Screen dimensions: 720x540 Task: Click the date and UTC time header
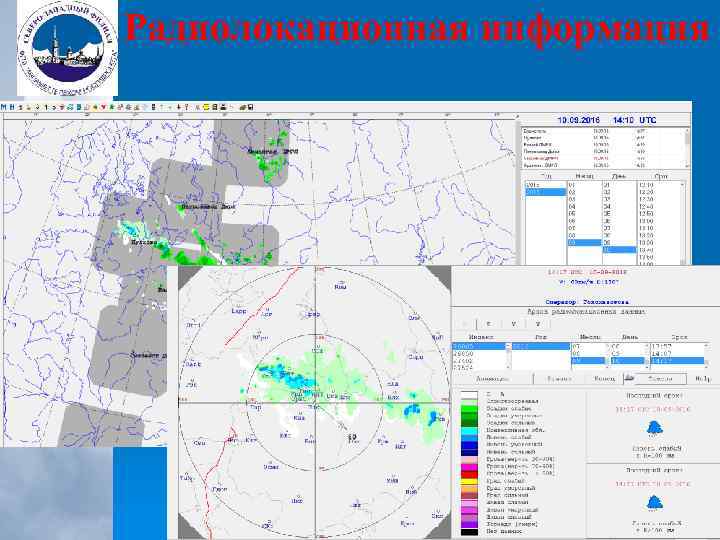[607, 120]
